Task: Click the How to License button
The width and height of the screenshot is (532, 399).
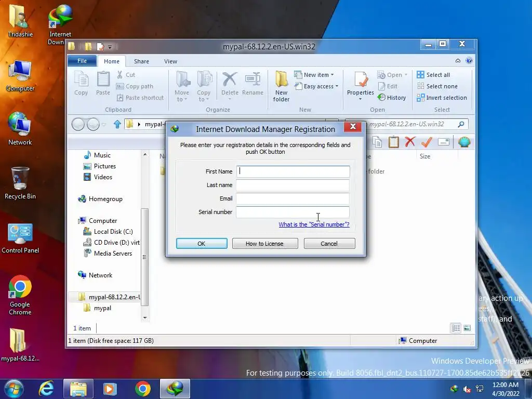Action: pos(264,243)
